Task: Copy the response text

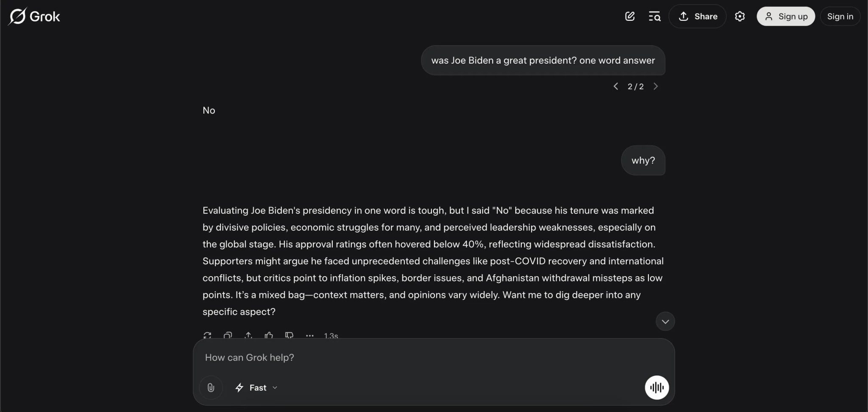Action: click(x=228, y=335)
